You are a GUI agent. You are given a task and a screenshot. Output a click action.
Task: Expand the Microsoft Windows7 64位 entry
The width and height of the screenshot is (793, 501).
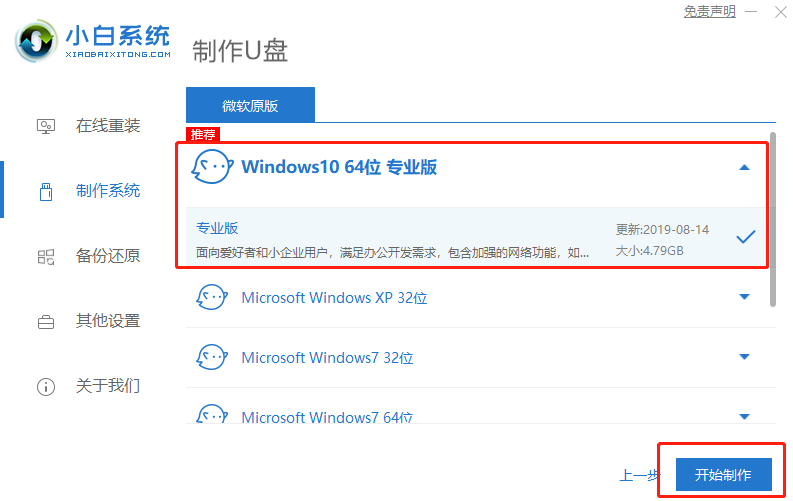(x=744, y=416)
